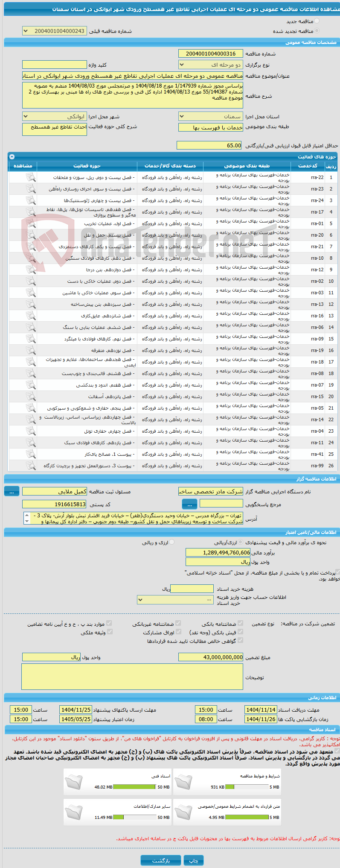Click اسناد فنی size progress bar
This screenshot has width=340, height=868.
(135, 787)
